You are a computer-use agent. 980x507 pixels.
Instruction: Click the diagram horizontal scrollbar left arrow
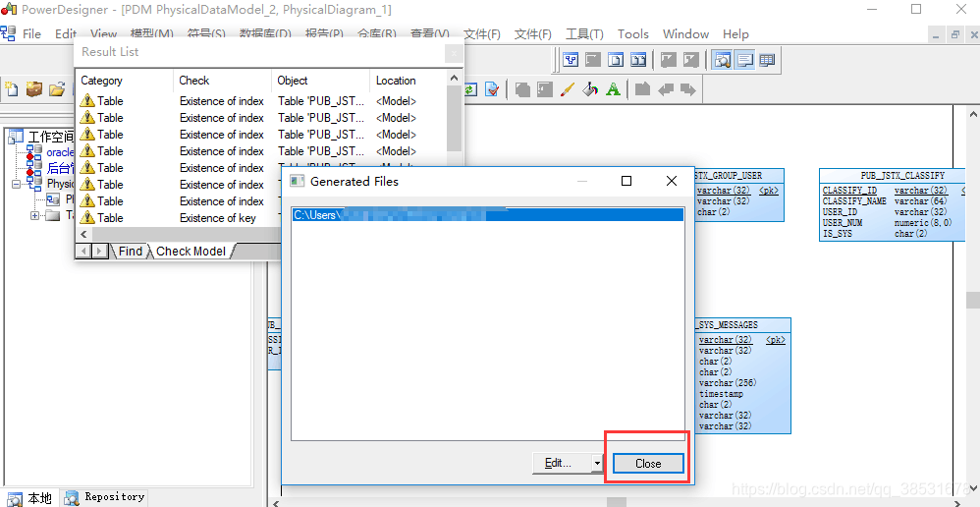tap(275, 502)
